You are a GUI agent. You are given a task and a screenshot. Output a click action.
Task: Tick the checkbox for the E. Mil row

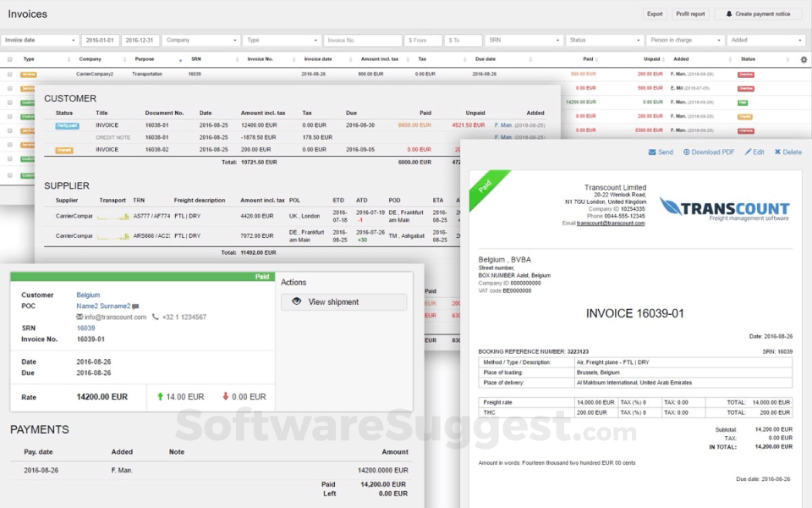coord(10,89)
